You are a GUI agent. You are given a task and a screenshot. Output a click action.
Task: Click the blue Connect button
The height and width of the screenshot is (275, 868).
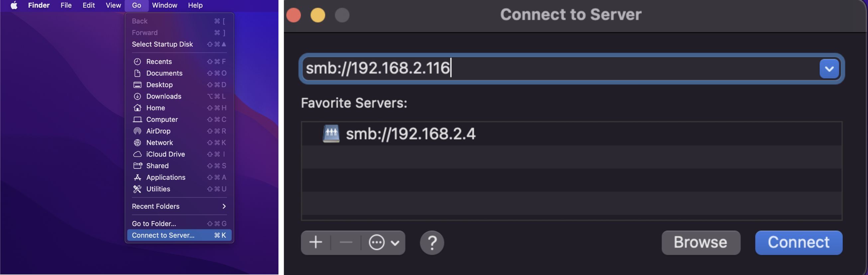798,242
